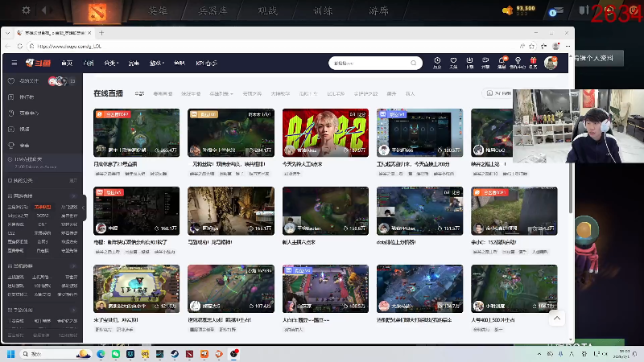Open WeChat from the taskbar
644x362 pixels.
(x=116, y=354)
